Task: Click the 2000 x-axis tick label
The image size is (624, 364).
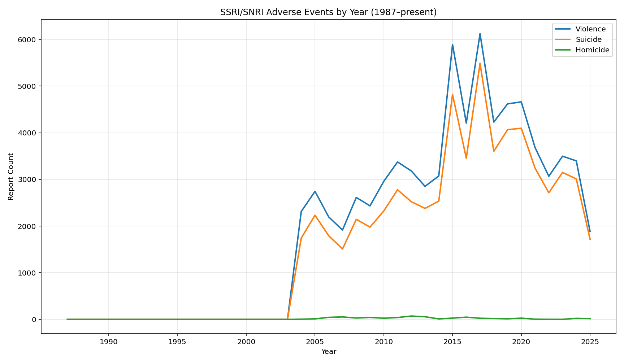Action: [x=246, y=342]
